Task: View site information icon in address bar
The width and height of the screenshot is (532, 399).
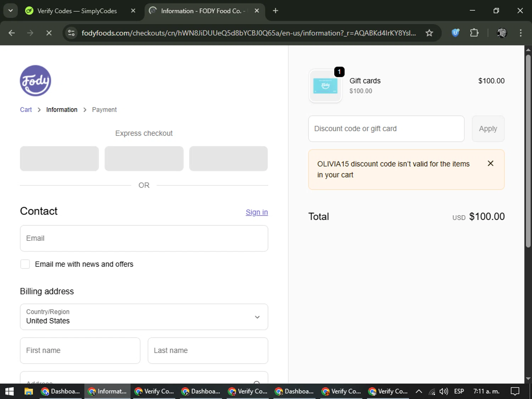Action: (x=71, y=33)
